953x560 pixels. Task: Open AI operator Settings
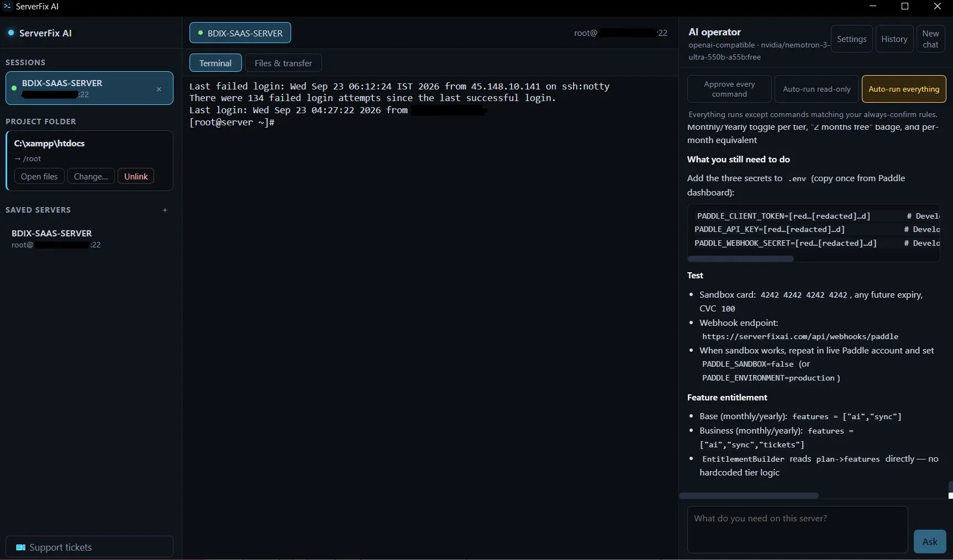(851, 39)
